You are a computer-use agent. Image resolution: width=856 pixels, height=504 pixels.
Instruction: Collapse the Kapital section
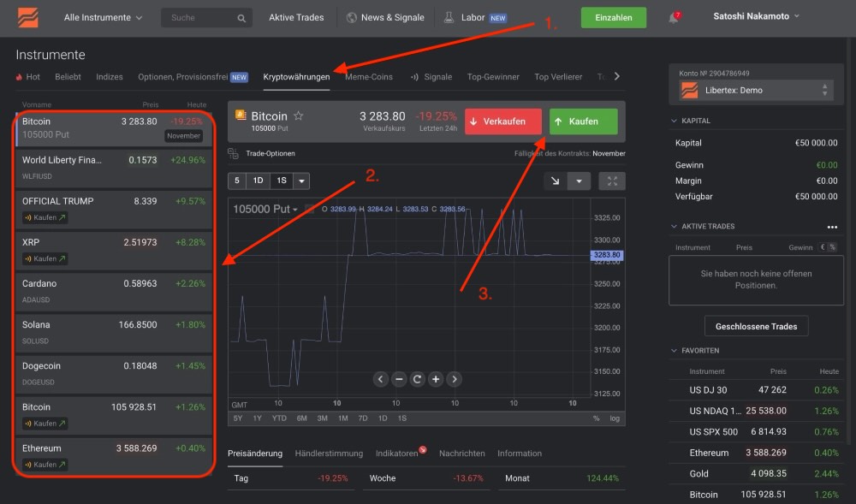(x=675, y=121)
